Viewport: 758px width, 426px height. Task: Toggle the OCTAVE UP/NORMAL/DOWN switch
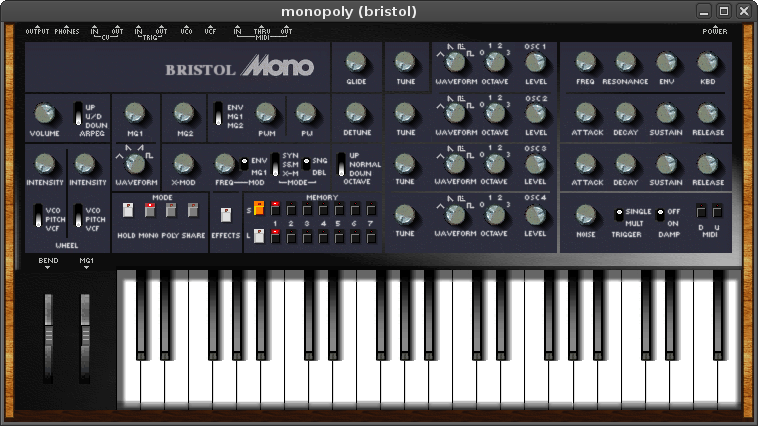pyautogui.click(x=341, y=164)
